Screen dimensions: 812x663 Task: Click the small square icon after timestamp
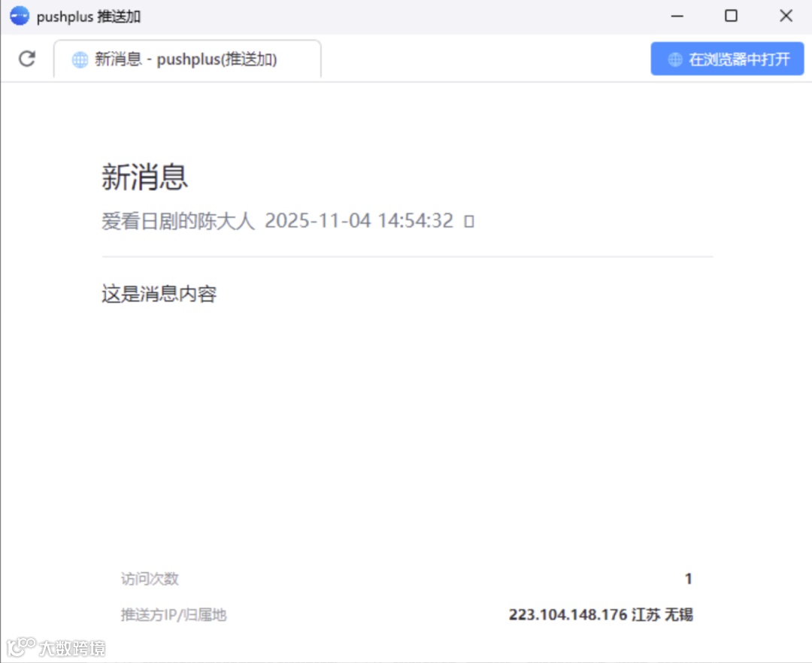click(x=468, y=222)
